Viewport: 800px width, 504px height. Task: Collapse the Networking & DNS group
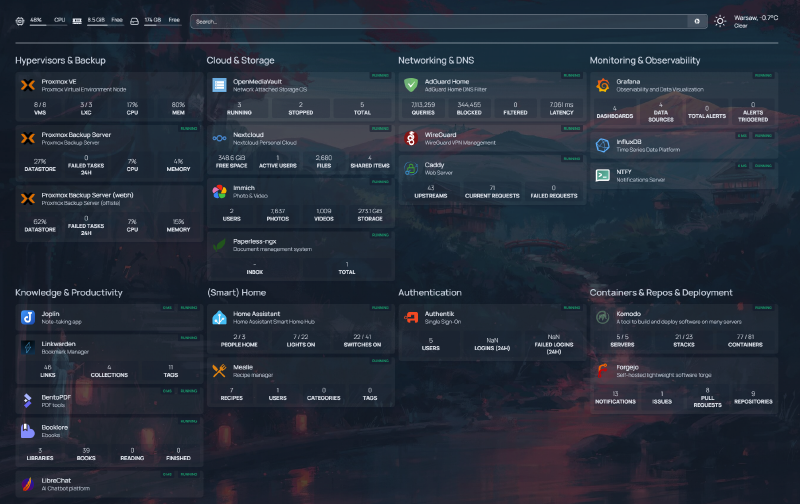pyautogui.click(x=436, y=60)
